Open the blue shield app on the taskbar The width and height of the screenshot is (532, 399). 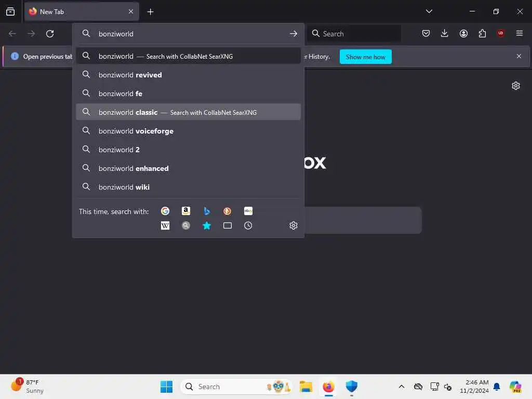[352, 387]
